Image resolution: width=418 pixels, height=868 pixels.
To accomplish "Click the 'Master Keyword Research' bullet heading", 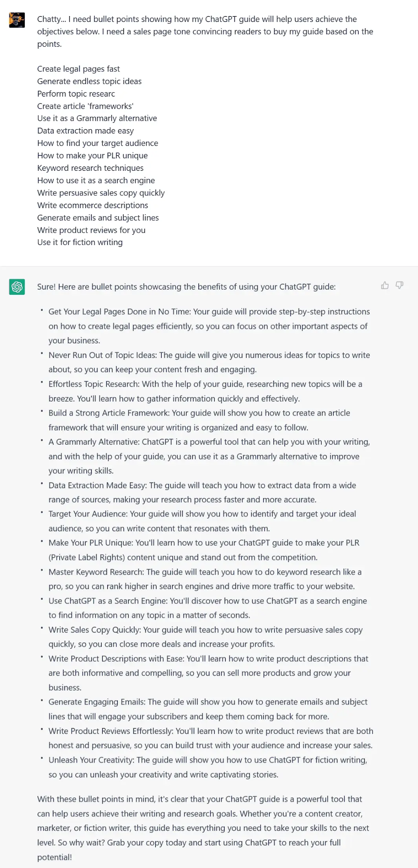I will click(x=96, y=572).
